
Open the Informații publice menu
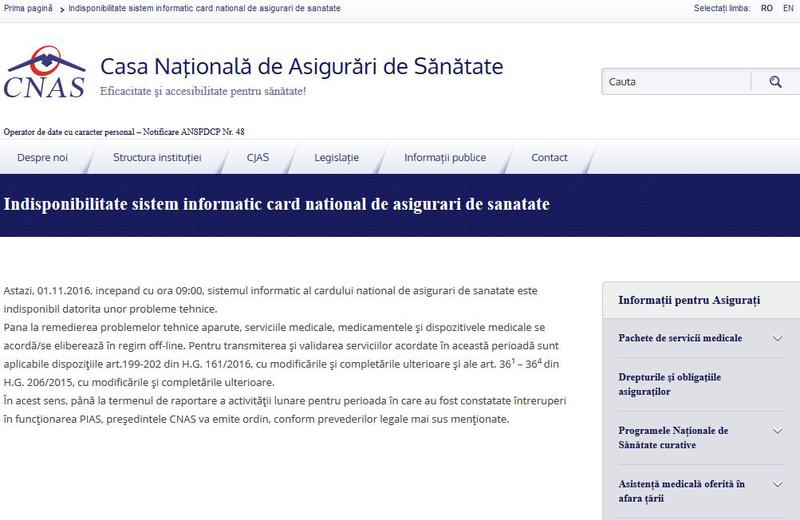click(445, 158)
